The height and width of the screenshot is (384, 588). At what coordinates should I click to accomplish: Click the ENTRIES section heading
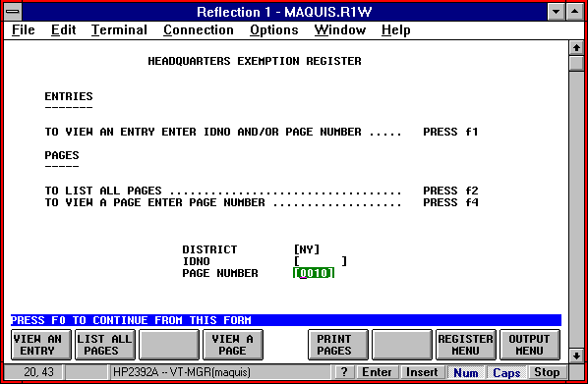click(69, 96)
